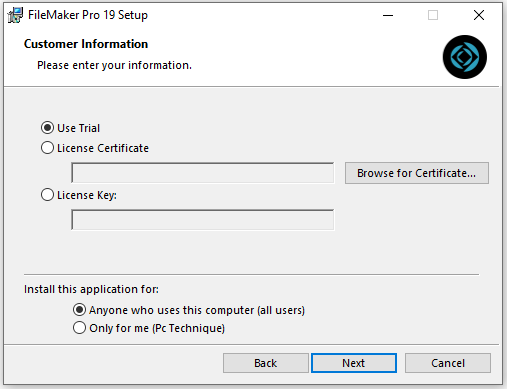
Task: Go to the Back step
Action: [x=266, y=363]
